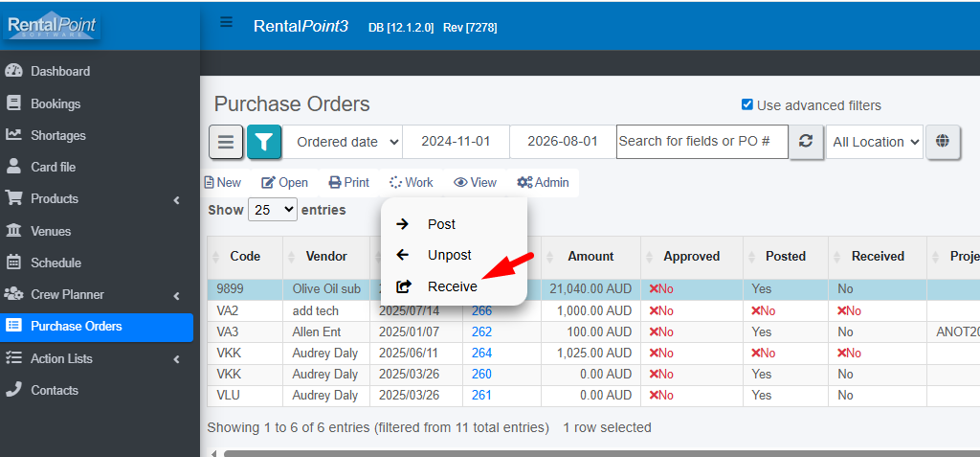Click the end date field 2026-08-01
The height and width of the screenshot is (457, 980).
[x=563, y=142]
